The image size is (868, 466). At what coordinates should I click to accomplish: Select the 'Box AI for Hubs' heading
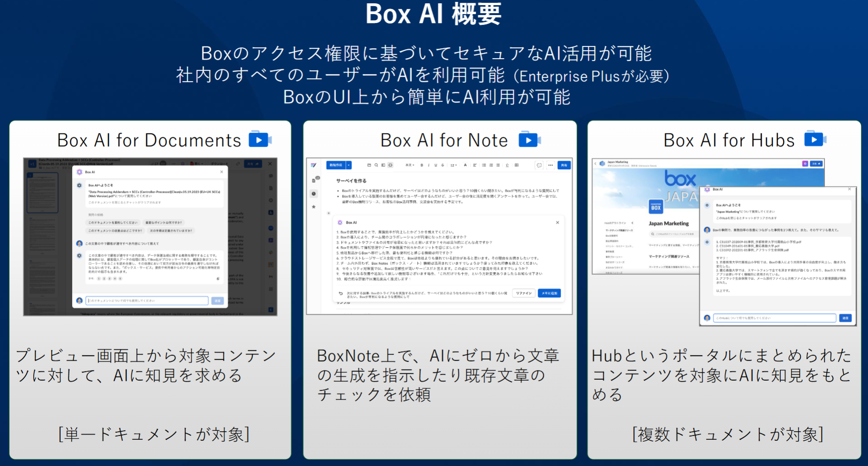point(729,140)
